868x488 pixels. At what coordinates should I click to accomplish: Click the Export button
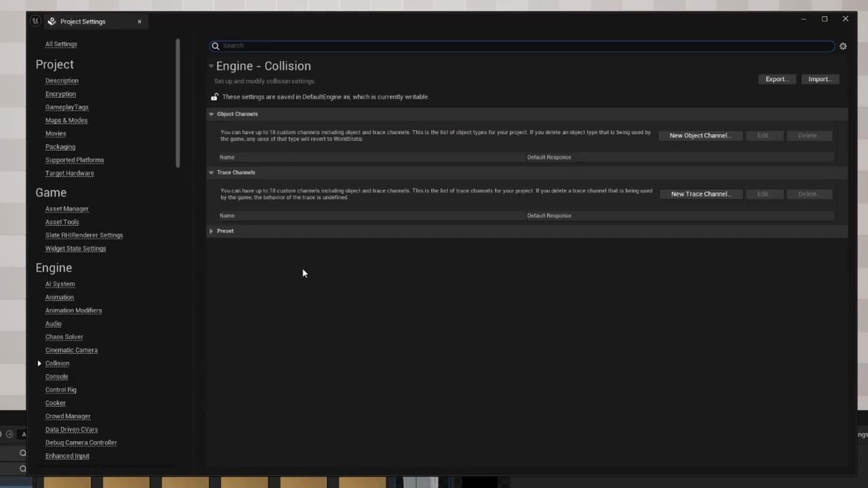tap(776, 79)
